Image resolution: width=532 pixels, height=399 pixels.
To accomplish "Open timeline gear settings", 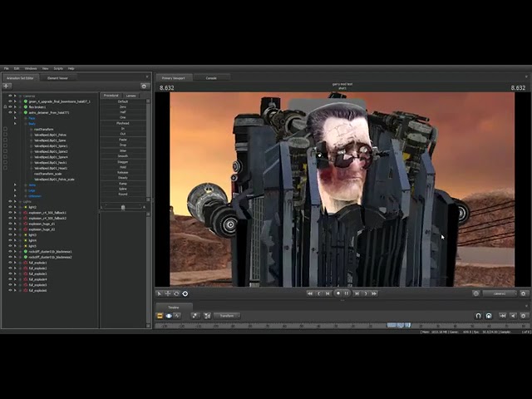I will 524,316.
